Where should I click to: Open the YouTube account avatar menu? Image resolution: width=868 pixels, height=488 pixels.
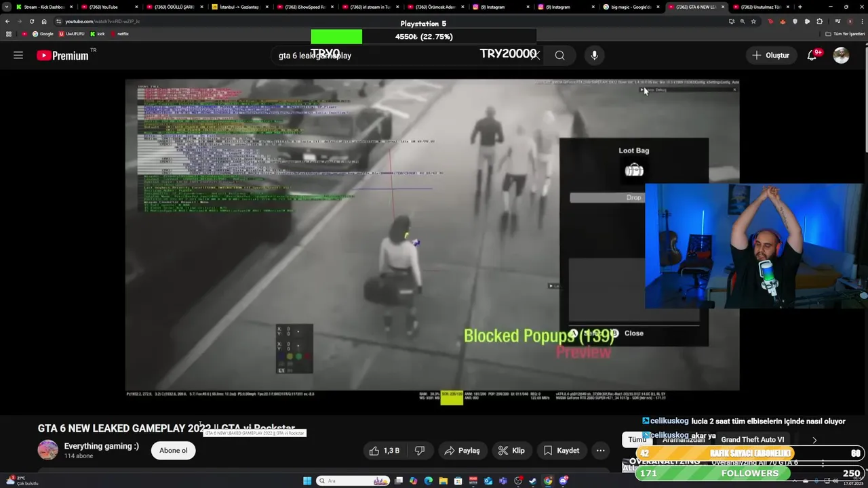coord(841,56)
